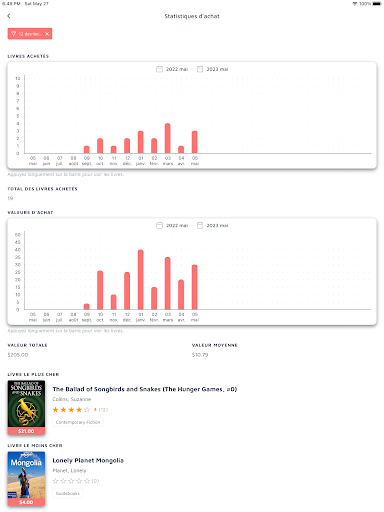Open The Ballad of Songbirds and Snakes title
The image size is (384, 512).
pyautogui.click(x=145, y=389)
